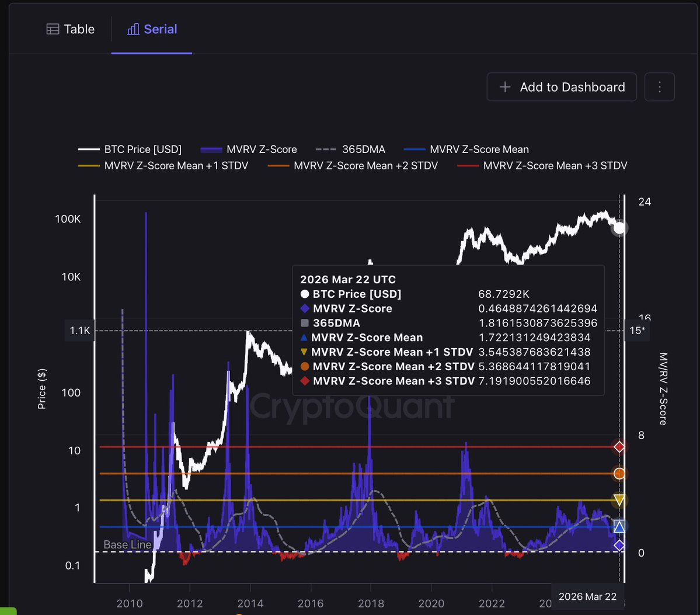The width and height of the screenshot is (700, 615).
Task: Click the plus icon in Add to Dashboard
Action: [x=504, y=86]
